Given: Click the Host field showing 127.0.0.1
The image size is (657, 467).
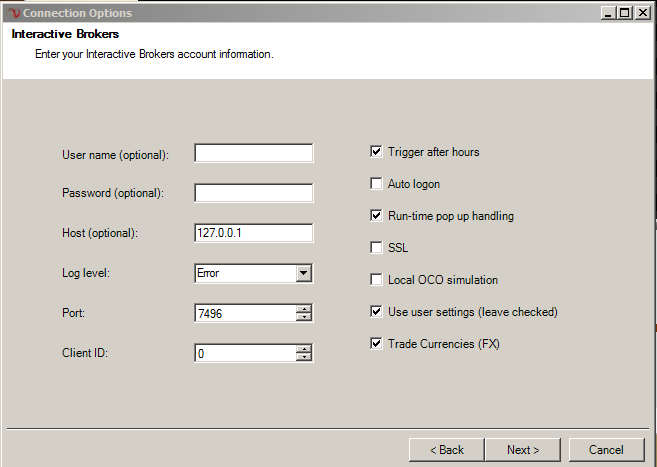Looking at the screenshot, I should click(253, 233).
